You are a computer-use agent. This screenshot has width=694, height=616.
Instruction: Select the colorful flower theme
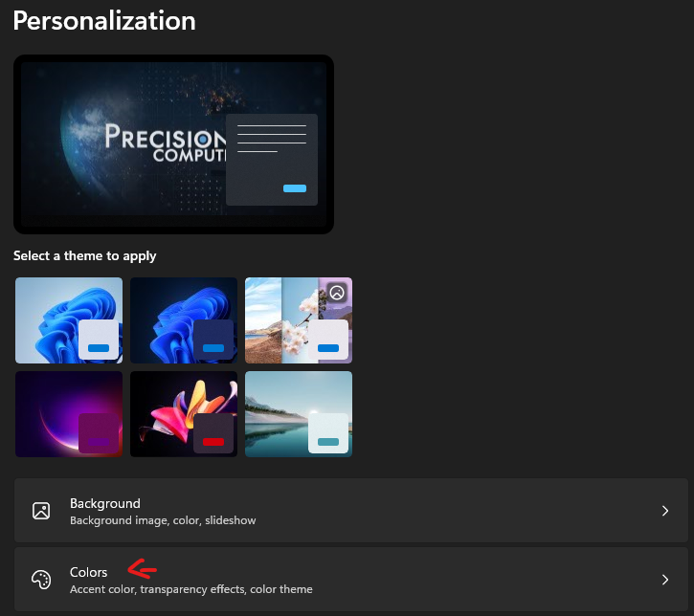(x=184, y=414)
